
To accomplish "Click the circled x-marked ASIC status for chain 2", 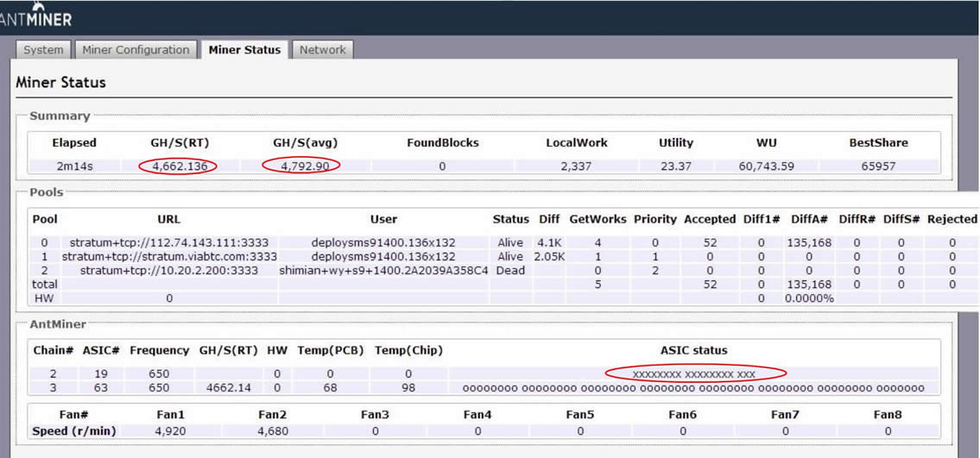I will 694,374.
